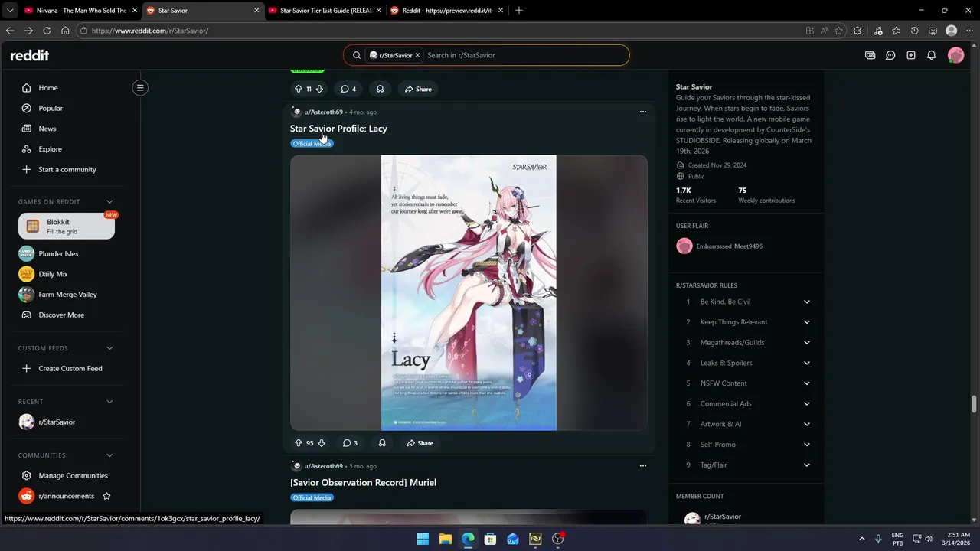Share the top post
The height and width of the screenshot is (551, 980).
pyautogui.click(x=418, y=89)
